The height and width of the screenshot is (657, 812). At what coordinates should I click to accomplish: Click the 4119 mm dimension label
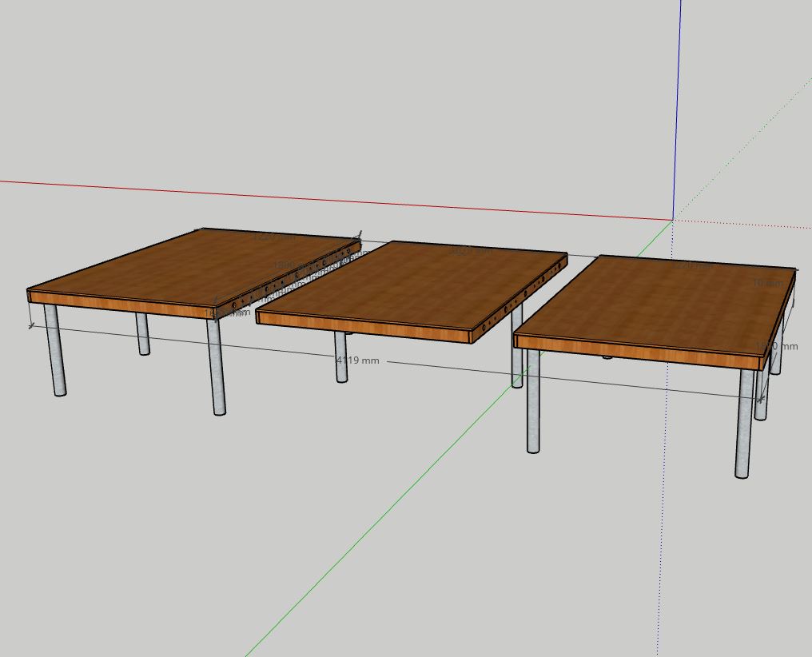pos(358,360)
